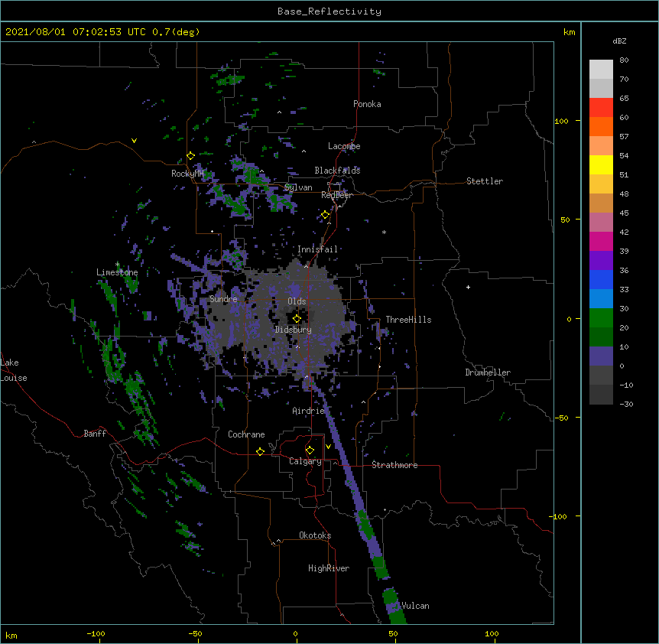Pick the slate purple 10-0 dBZ swatch
659x644 pixels.
click(x=601, y=356)
